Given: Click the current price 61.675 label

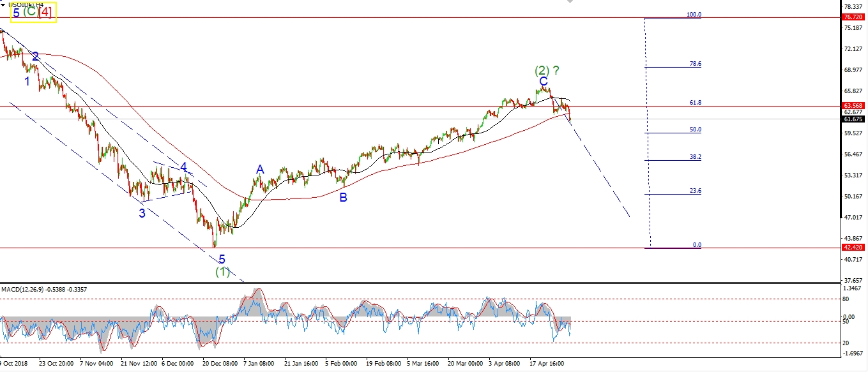Looking at the screenshot, I should pyautogui.click(x=853, y=119).
